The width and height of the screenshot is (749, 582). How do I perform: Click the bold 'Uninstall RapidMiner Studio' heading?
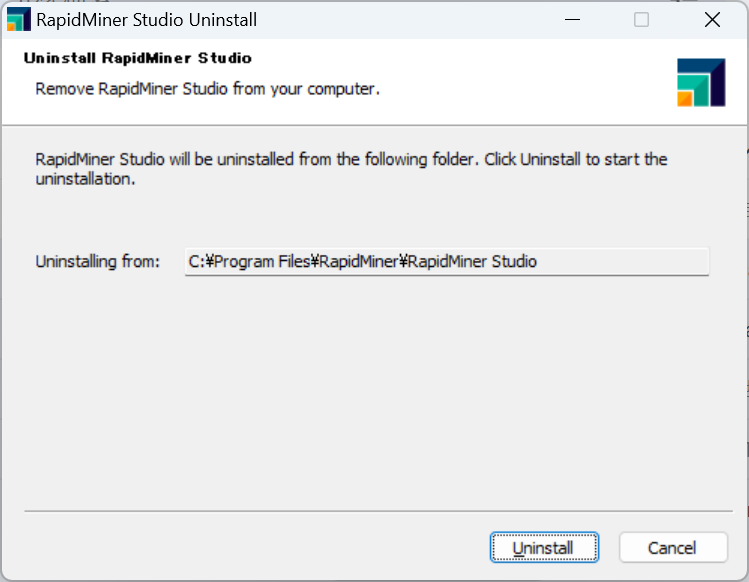(x=138, y=58)
